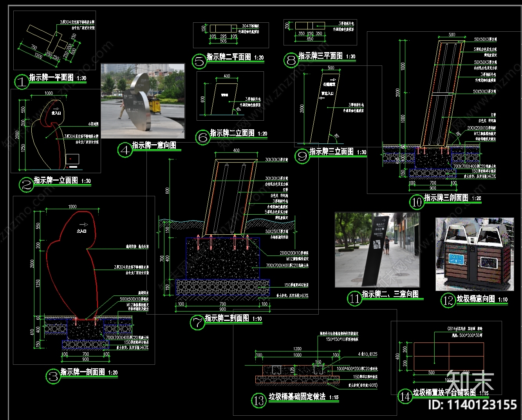522x420 pixels.
Task: Click drawing number bubble 12
Action: [448, 301]
